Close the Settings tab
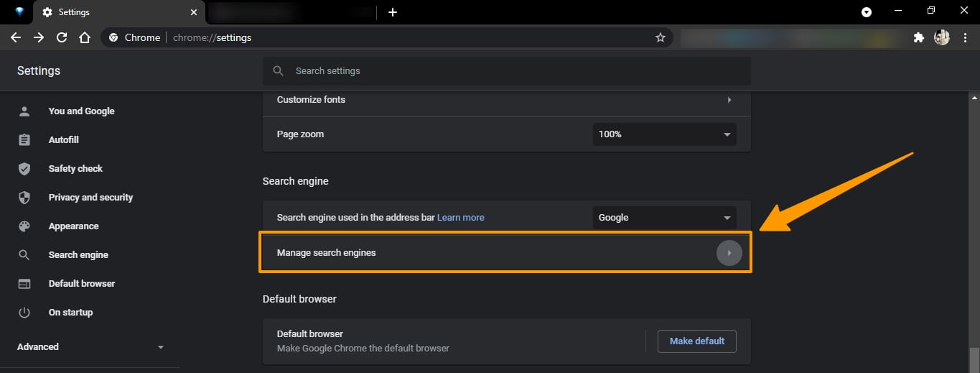Viewport: 980px width, 373px height. tap(194, 12)
